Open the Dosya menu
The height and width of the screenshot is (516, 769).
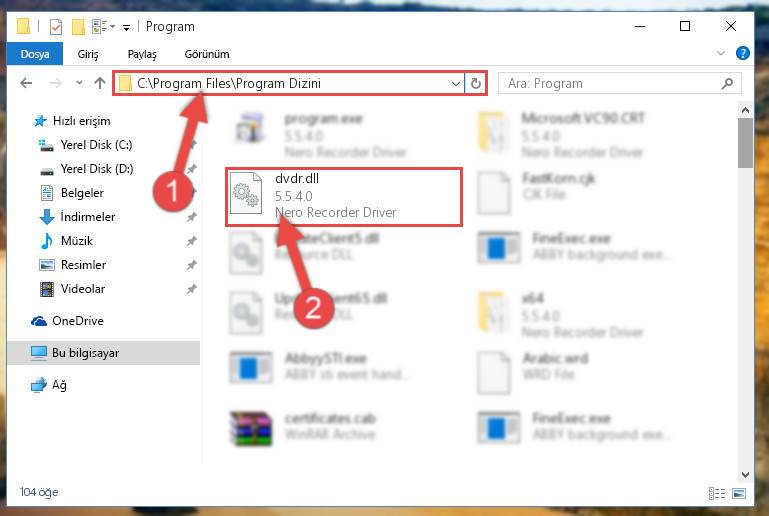(x=35, y=54)
